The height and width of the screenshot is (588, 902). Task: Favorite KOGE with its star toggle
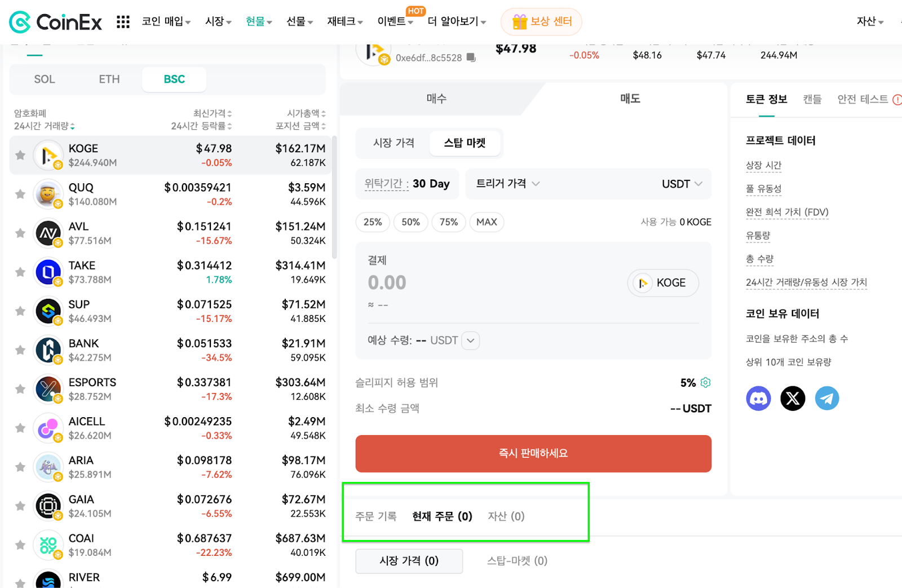coord(20,154)
